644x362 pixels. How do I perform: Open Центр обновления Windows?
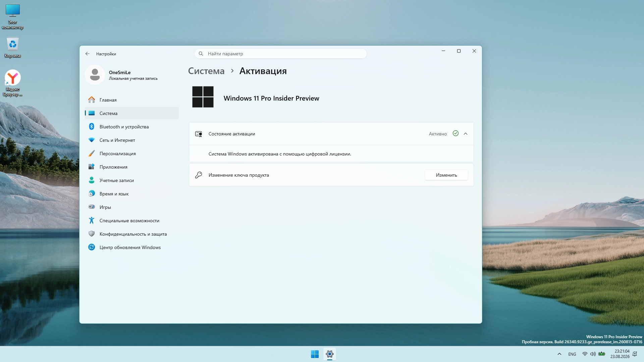coord(132,247)
